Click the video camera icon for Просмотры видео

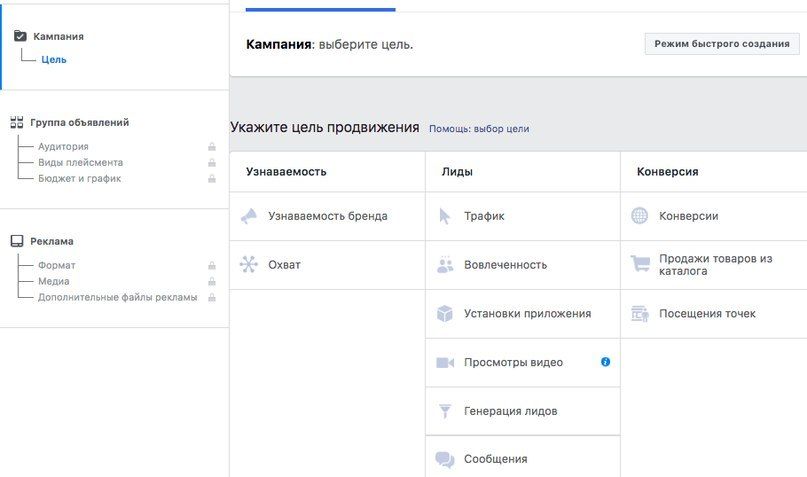pyautogui.click(x=445, y=362)
